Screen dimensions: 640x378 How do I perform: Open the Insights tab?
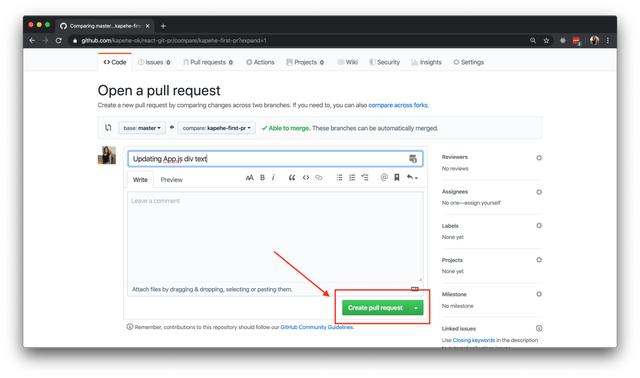tap(427, 62)
